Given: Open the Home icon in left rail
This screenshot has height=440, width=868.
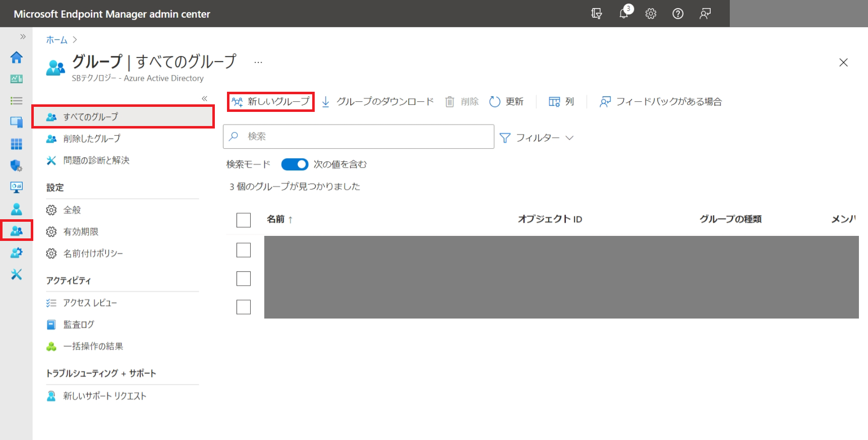Looking at the screenshot, I should (x=16, y=57).
